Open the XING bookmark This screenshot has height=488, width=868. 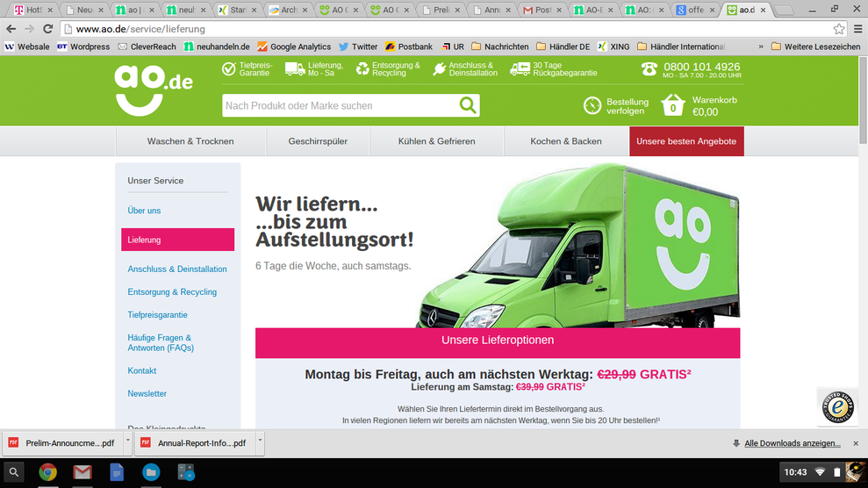point(613,47)
